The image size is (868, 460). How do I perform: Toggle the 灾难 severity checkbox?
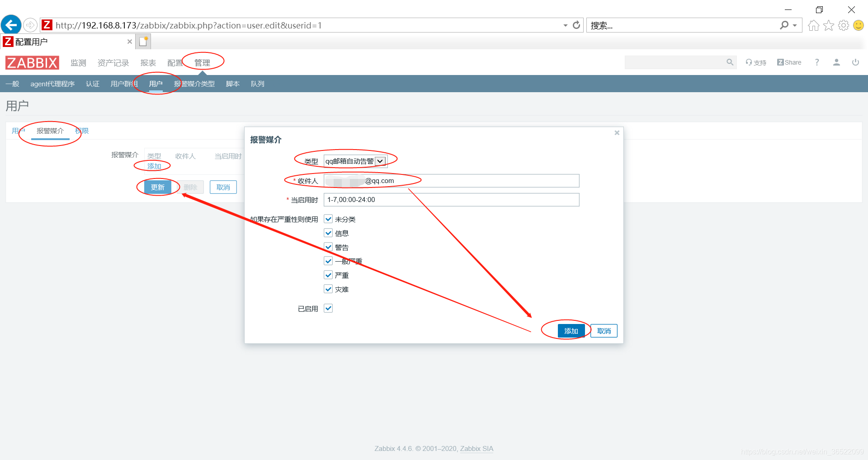(328, 289)
